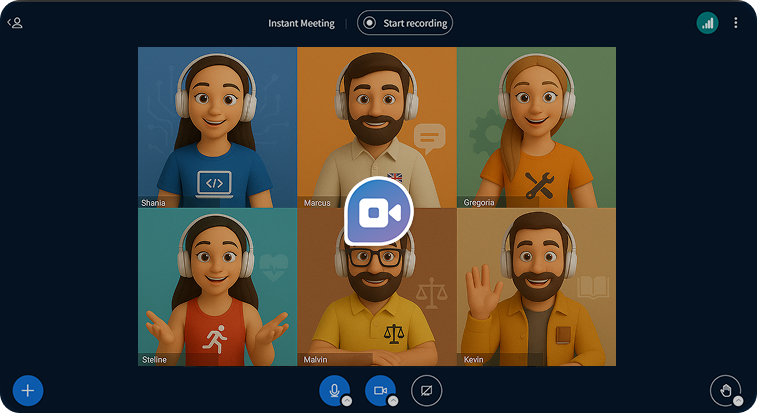Click the Malvin name label
Image resolution: width=757 pixels, height=413 pixels.
click(x=315, y=359)
